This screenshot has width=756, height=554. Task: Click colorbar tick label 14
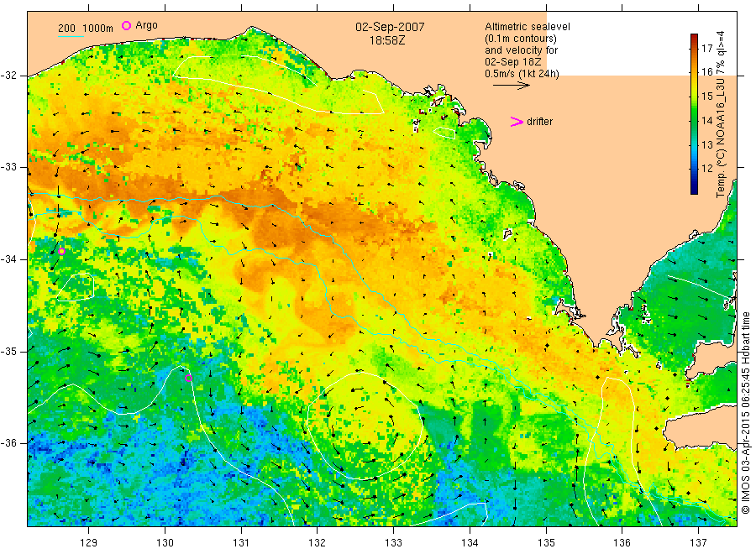pos(706,120)
